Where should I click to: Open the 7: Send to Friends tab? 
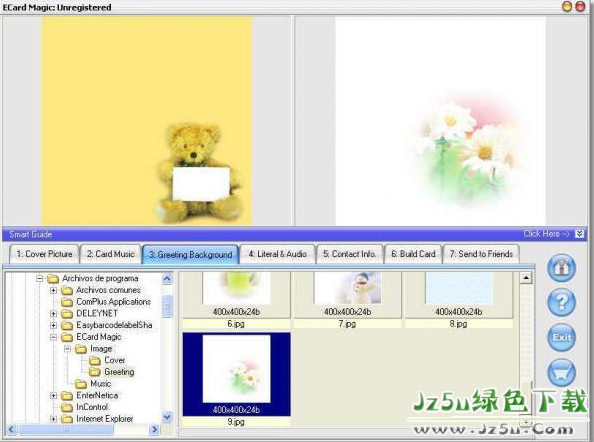(481, 254)
